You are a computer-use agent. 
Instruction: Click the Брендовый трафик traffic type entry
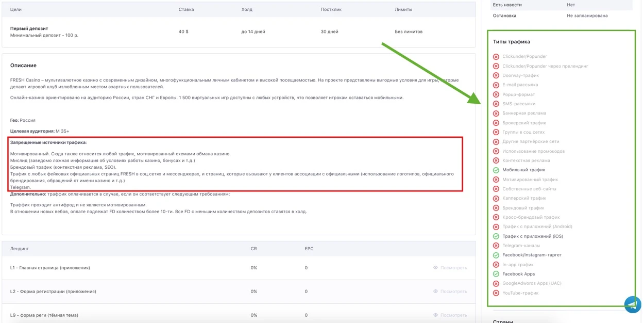pyautogui.click(x=523, y=208)
